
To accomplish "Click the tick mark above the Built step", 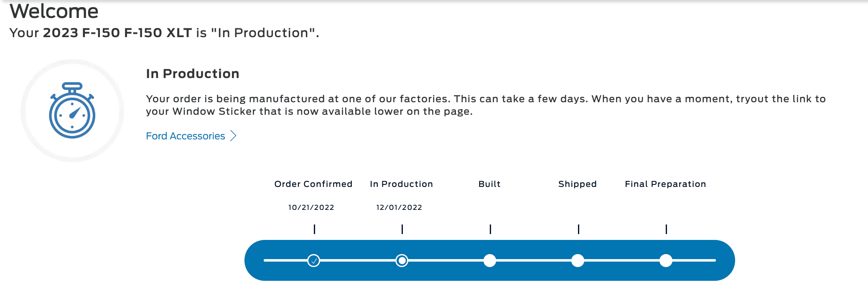I will tap(490, 229).
